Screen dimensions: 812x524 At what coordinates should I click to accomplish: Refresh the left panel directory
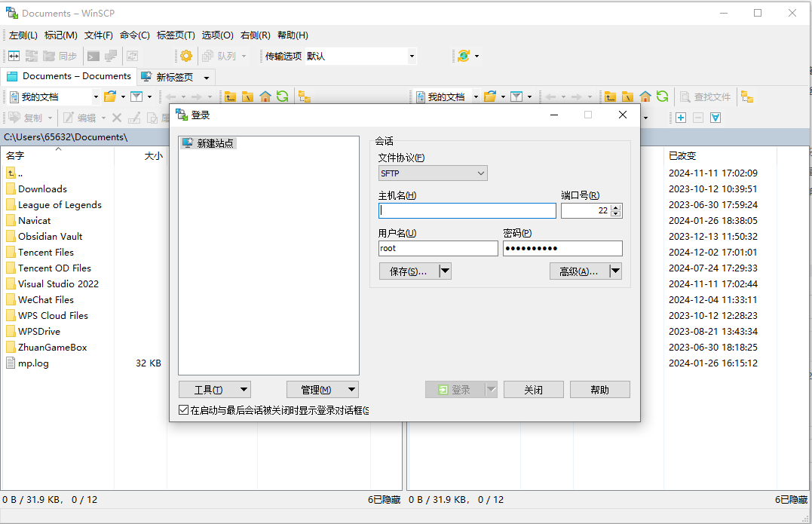(282, 97)
